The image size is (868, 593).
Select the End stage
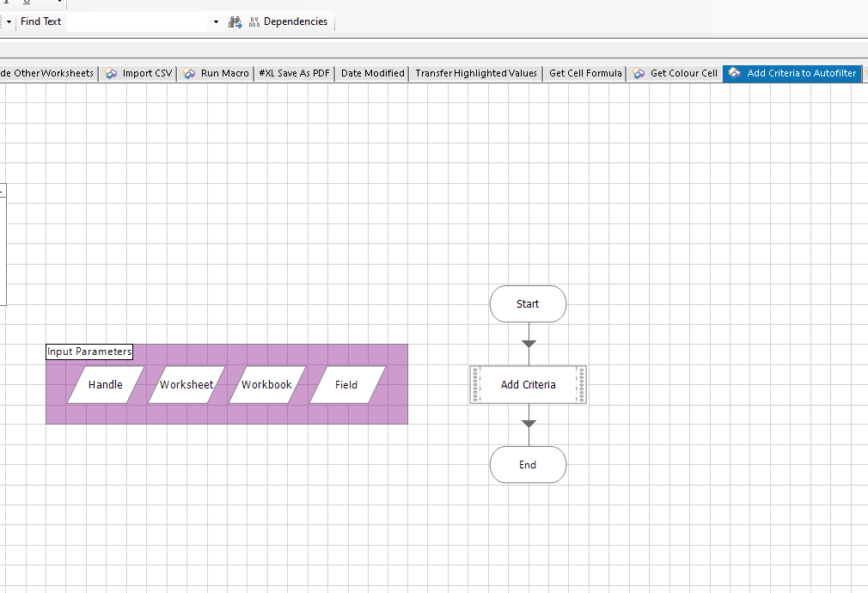pyautogui.click(x=529, y=465)
